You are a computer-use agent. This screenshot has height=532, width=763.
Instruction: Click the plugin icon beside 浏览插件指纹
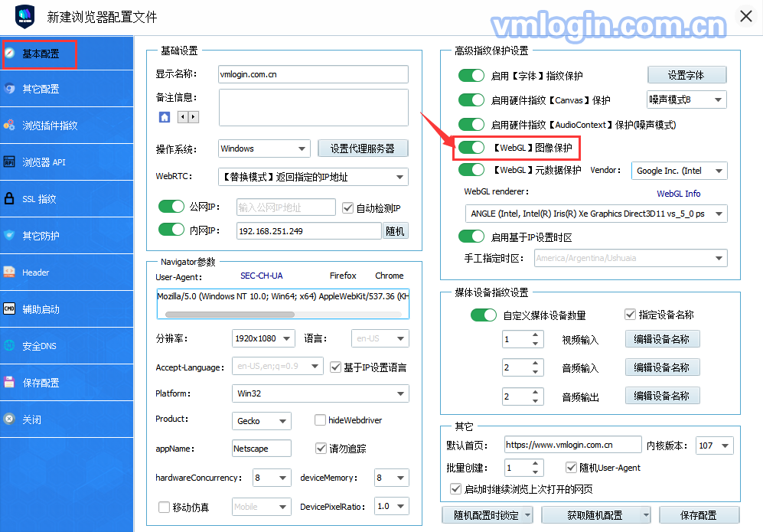pos(9,125)
